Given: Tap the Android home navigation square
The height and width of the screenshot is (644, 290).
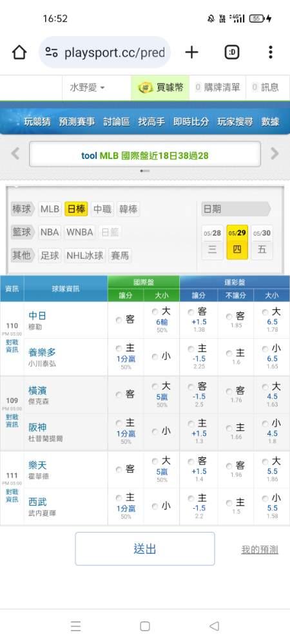Looking at the screenshot, I should (x=144, y=626).
